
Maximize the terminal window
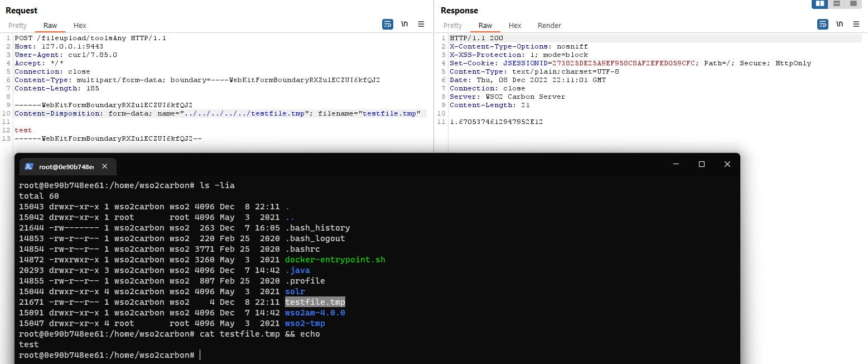[x=702, y=164]
